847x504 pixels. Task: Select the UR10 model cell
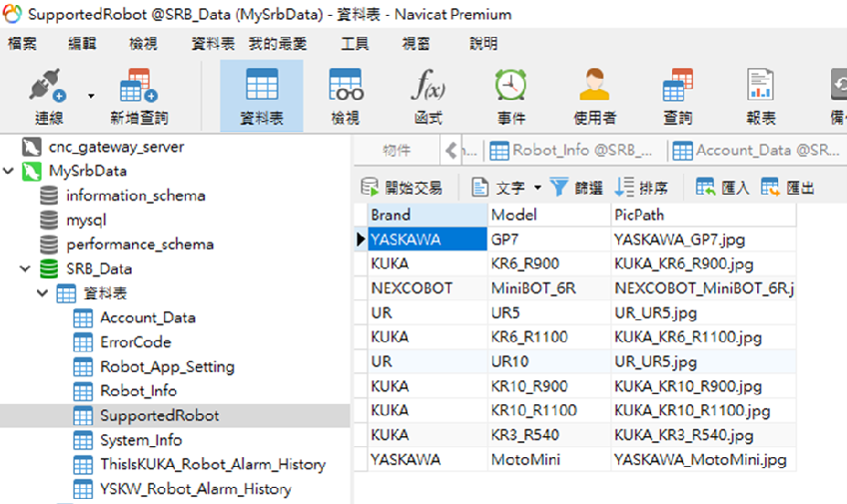549,361
